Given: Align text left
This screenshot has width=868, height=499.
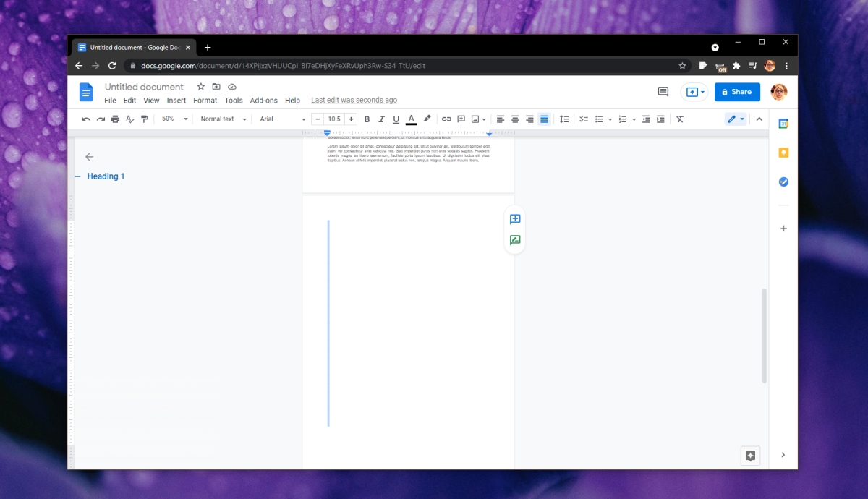Looking at the screenshot, I should click(501, 119).
